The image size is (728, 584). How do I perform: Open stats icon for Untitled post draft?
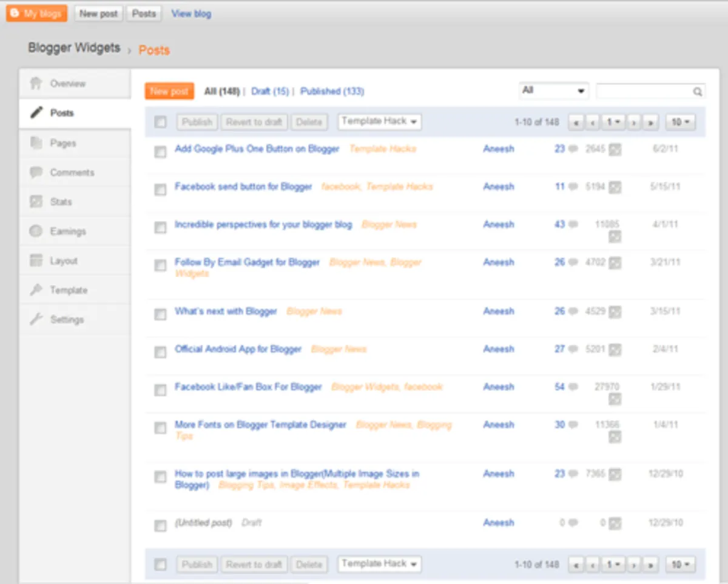coord(615,523)
